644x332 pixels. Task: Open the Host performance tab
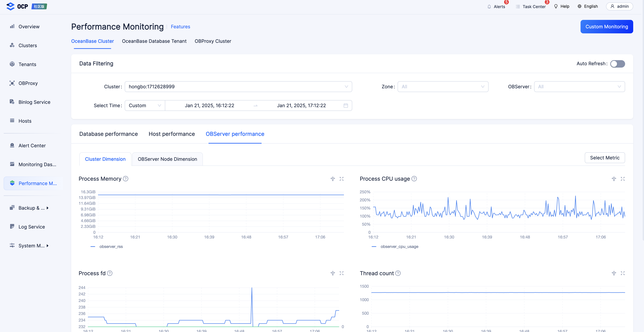[x=172, y=134]
